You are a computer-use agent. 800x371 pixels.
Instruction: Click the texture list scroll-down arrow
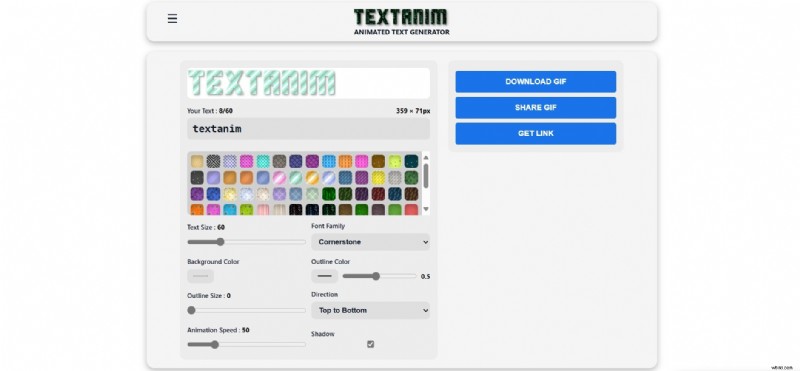click(x=426, y=209)
